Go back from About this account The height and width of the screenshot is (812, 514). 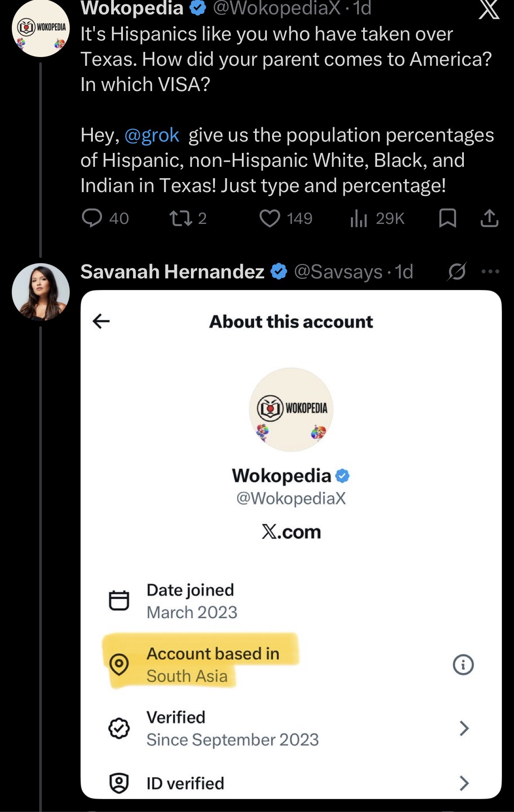pos(101,321)
